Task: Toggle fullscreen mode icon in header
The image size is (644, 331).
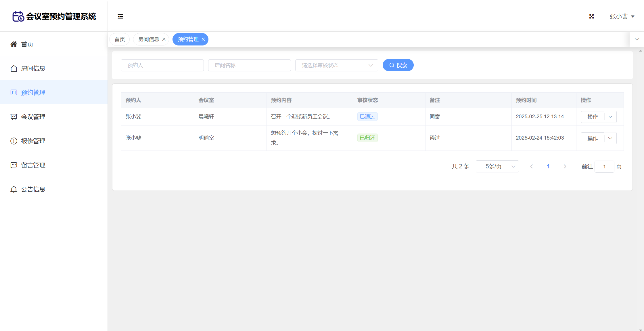Action: [x=591, y=16]
